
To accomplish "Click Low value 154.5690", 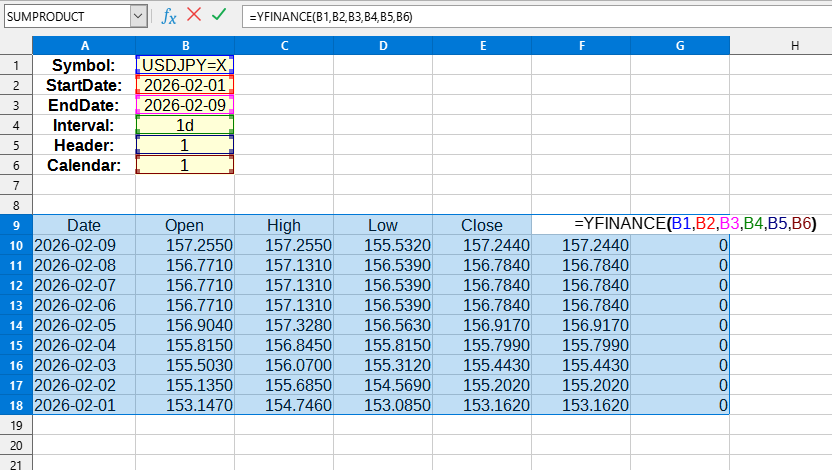I will coord(383,385).
